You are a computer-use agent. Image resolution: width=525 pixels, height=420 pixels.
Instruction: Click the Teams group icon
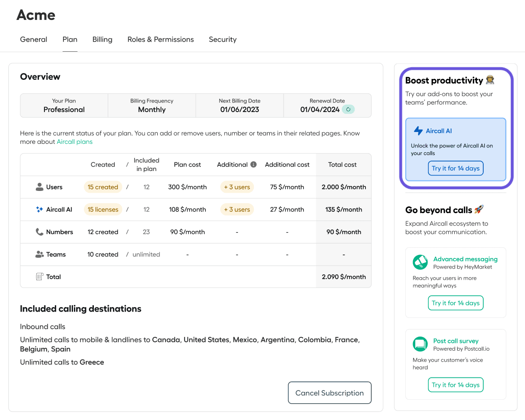(x=40, y=254)
